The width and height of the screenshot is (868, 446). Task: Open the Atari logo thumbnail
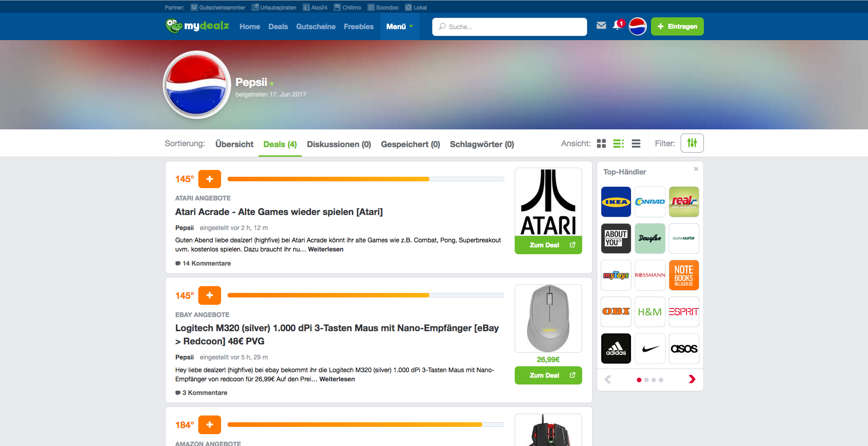point(548,202)
